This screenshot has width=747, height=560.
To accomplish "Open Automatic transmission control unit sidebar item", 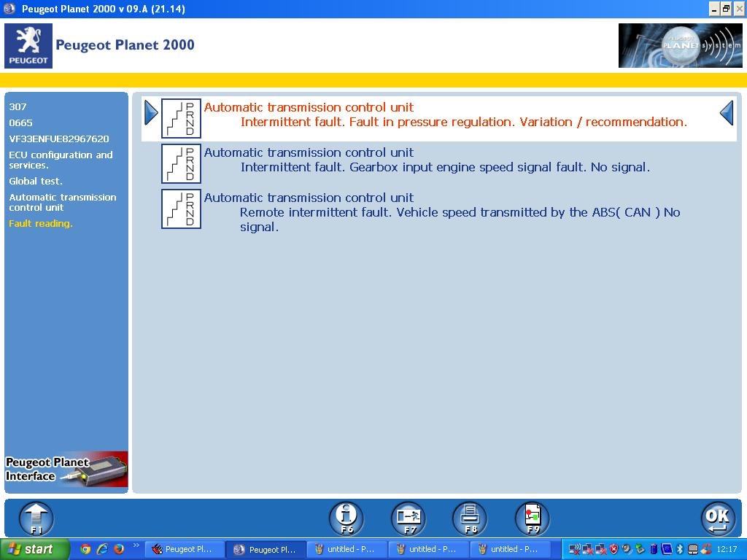I will click(x=63, y=203).
